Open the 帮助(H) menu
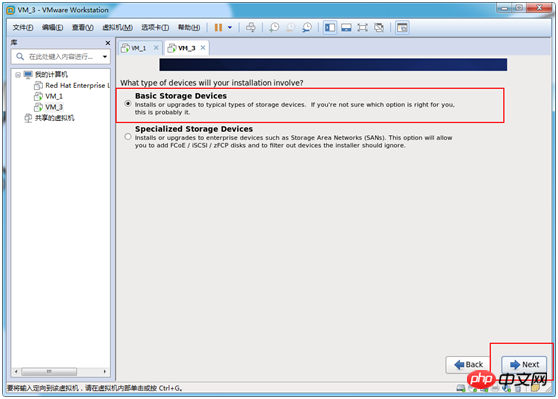Viewport: 558px width, 399px height. pyautogui.click(x=189, y=27)
